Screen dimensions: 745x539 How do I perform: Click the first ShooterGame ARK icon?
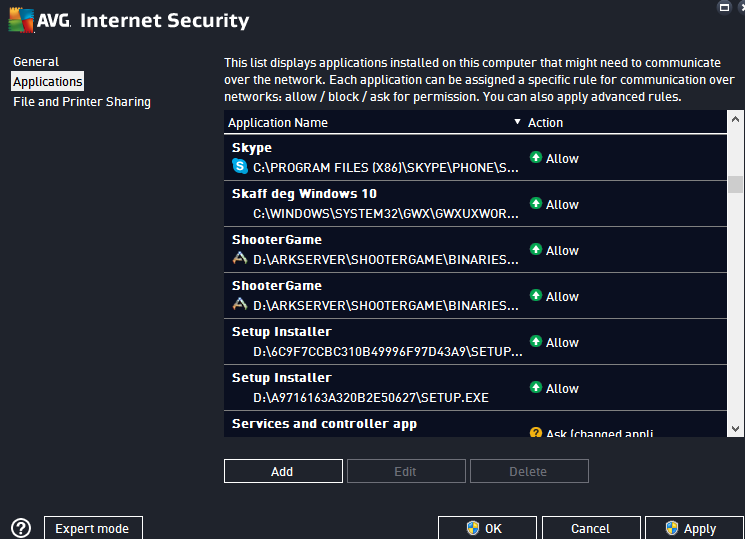click(240, 258)
